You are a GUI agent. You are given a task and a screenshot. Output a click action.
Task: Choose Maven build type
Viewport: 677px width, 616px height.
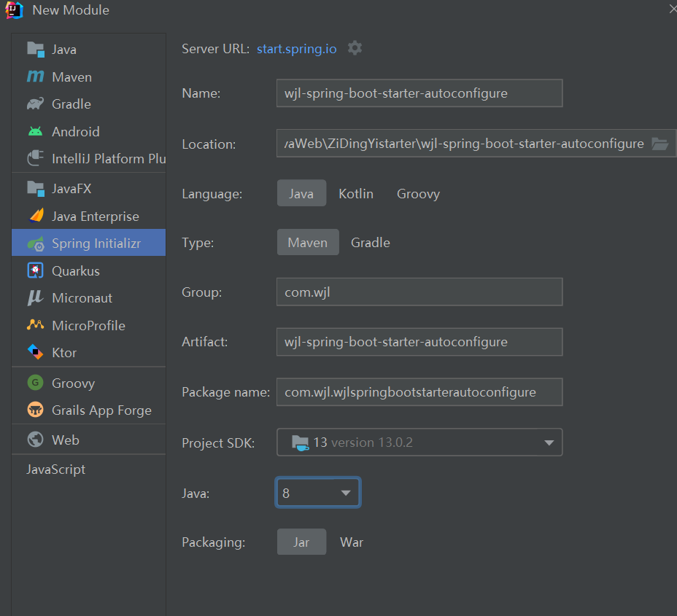pyautogui.click(x=308, y=243)
